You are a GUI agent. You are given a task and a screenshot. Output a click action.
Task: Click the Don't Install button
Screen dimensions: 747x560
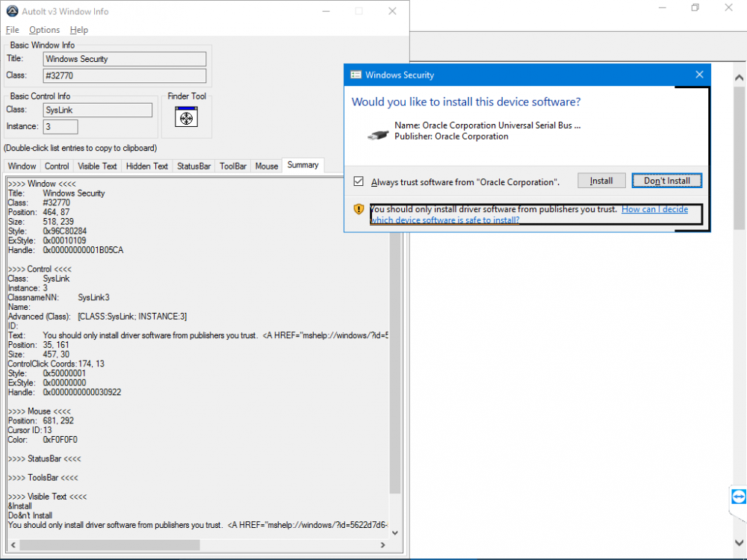pyautogui.click(x=667, y=181)
